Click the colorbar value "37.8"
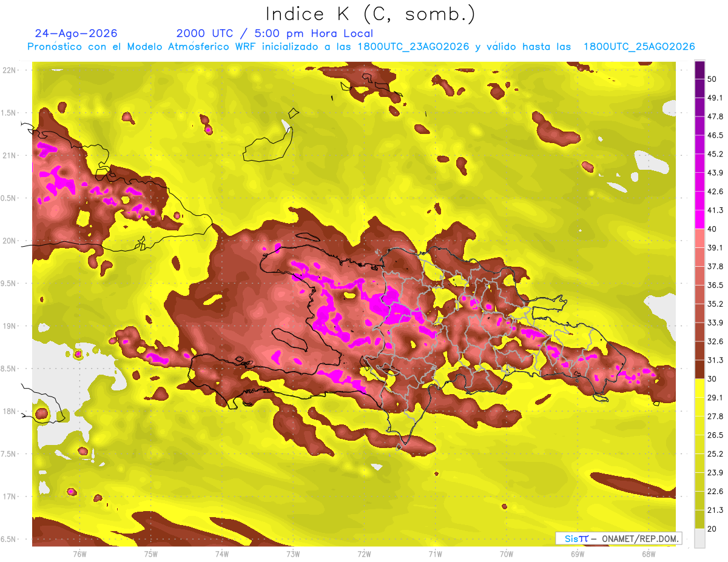The image size is (728, 562). [715, 266]
